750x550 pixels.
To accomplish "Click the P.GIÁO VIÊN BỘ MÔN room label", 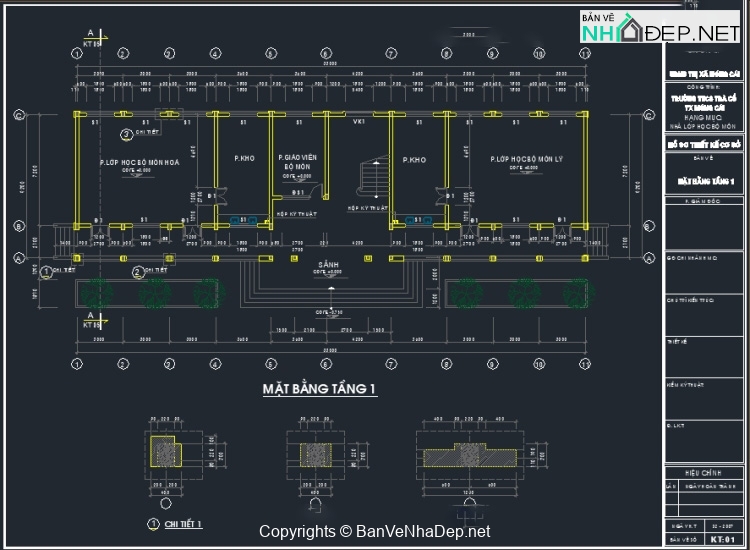I will click(294, 161).
